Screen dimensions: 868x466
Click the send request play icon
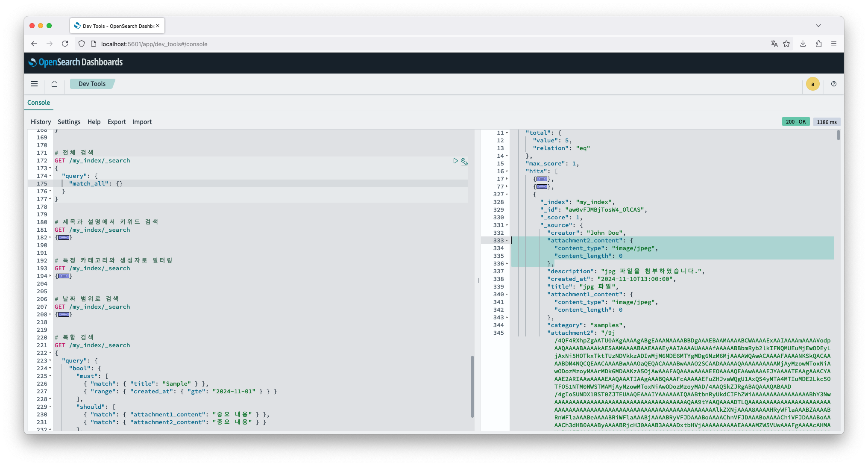(x=455, y=161)
